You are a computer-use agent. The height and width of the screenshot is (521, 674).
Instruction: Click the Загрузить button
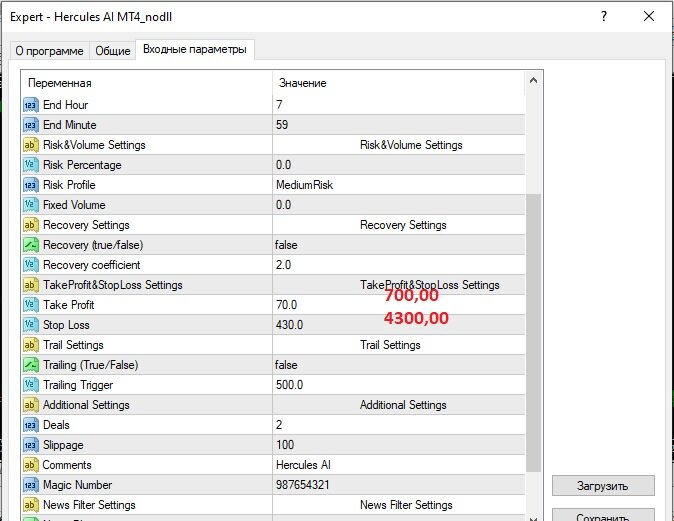(x=603, y=486)
